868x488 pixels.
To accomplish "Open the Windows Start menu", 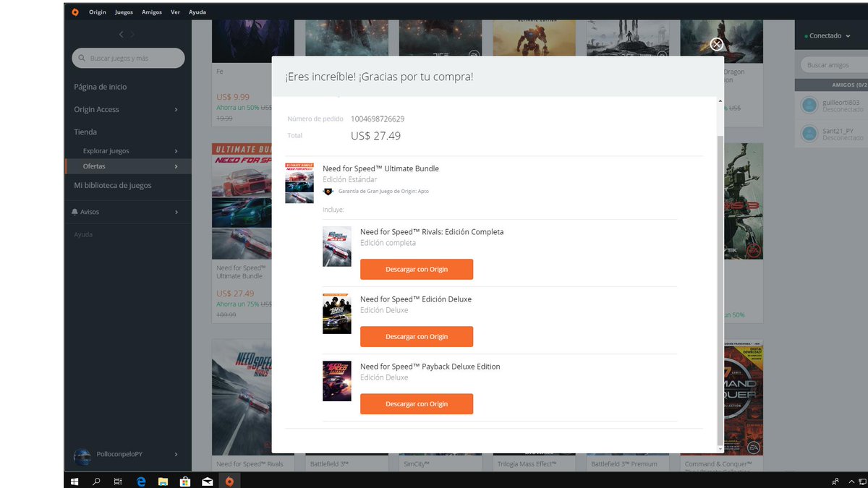I will [x=75, y=481].
